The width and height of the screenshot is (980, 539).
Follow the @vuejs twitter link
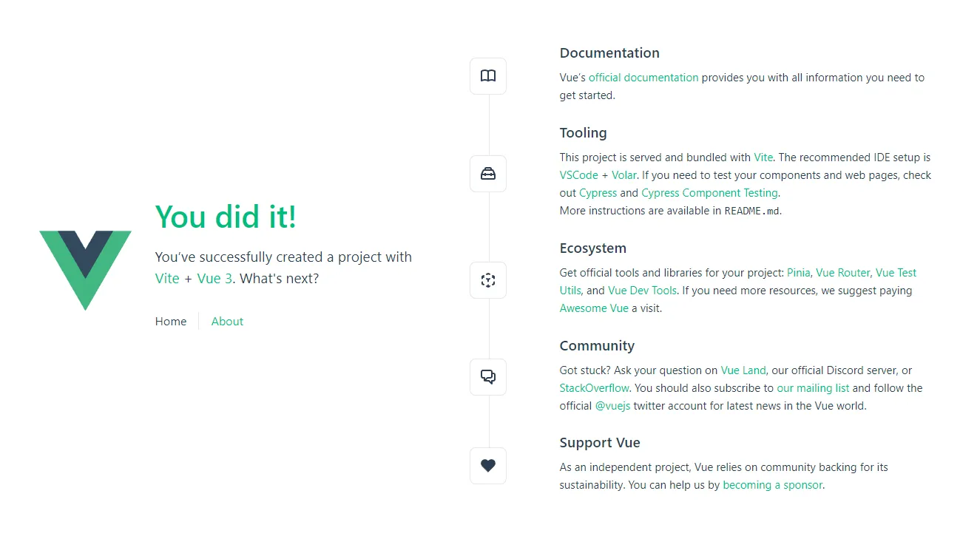(612, 406)
